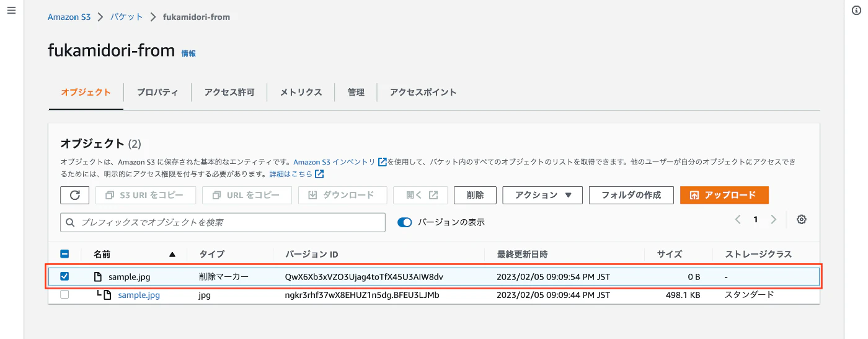Screen dimensions: 868x339
Task: Go to previous page arrow
Action: coord(738,220)
